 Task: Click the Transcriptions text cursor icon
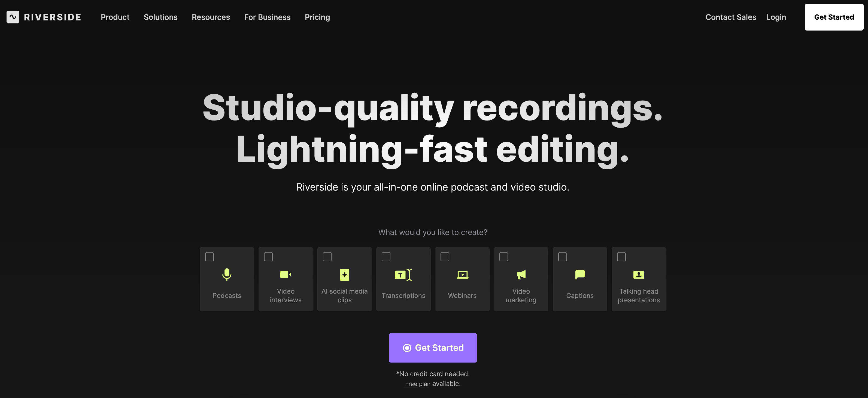click(x=403, y=275)
